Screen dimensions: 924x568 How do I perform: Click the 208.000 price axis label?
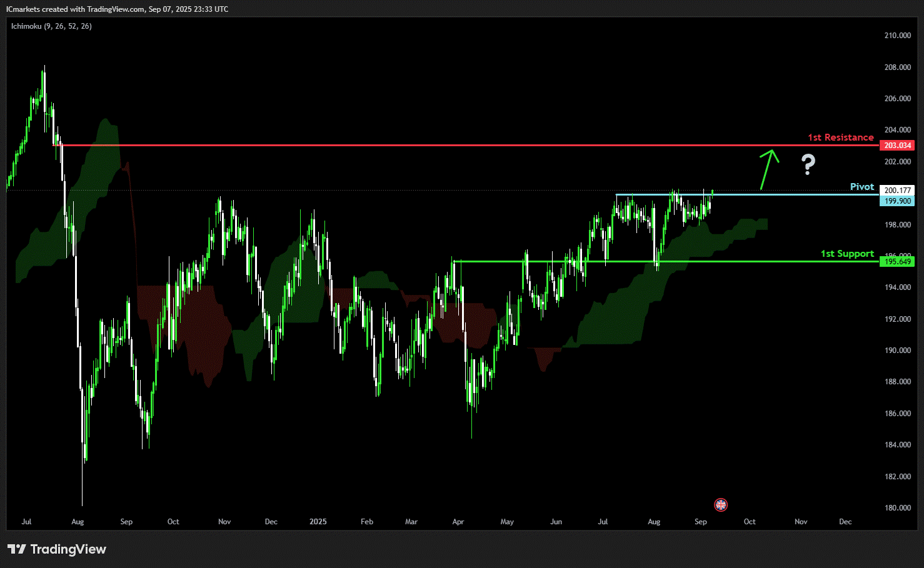coord(897,67)
